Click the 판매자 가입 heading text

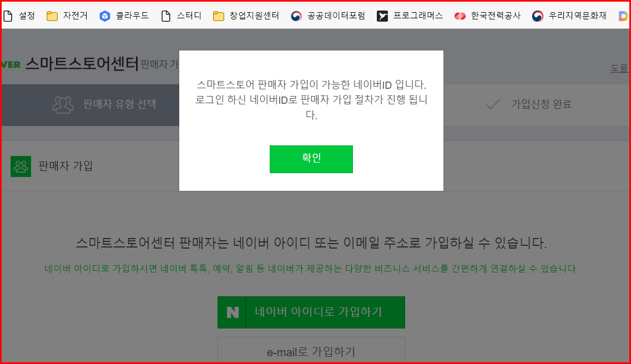[65, 166]
